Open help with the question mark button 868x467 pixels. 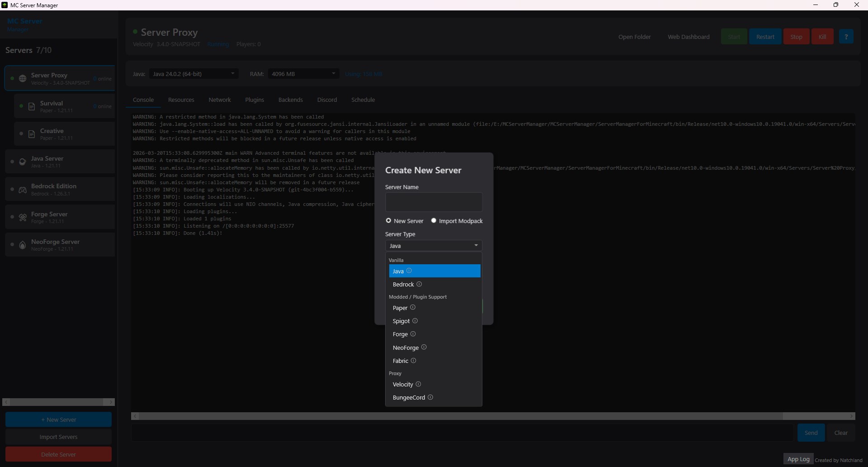click(x=846, y=37)
